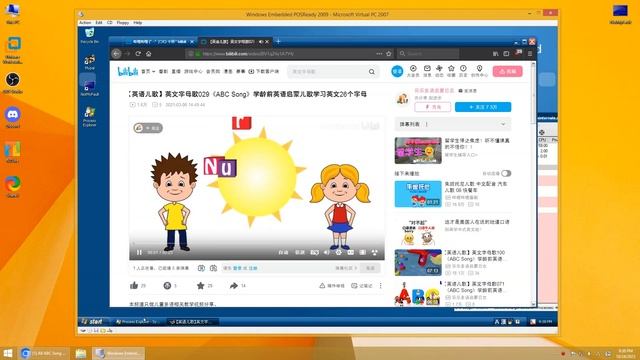The width and height of the screenshot is (640, 360).
Task: Open the membership icon beside the avatar
Action: [413, 69]
